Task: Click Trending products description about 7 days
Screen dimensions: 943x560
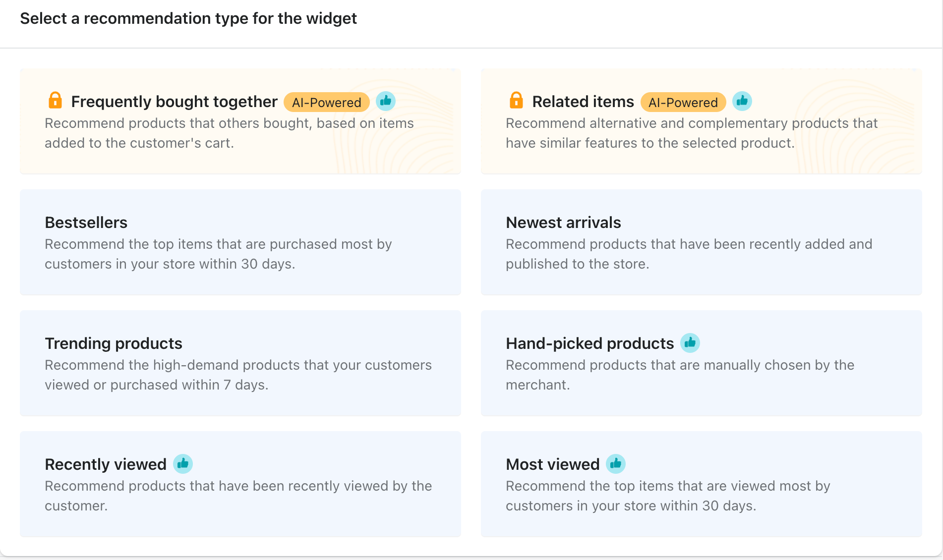Action: click(x=238, y=375)
